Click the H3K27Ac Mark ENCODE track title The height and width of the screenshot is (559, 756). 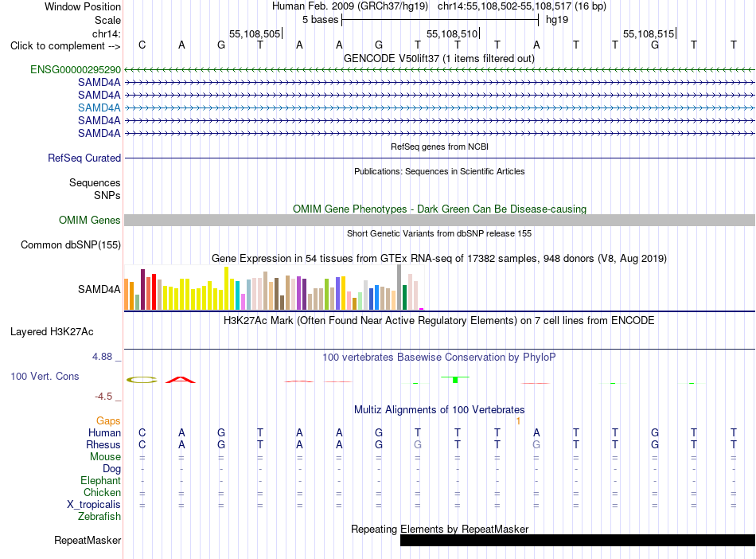[439, 321]
